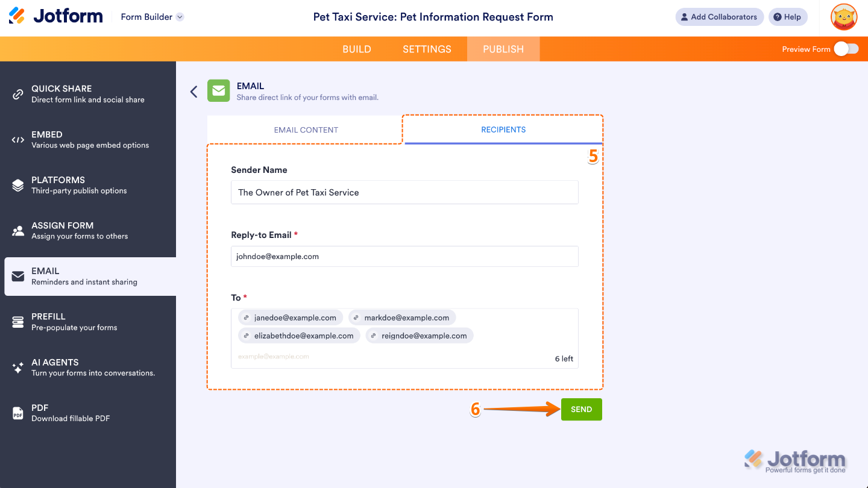Image resolution: width=868 pixels, height=488 pixels.
Task: Click the Reply-to Email input field
Action: tap(404, 256)
